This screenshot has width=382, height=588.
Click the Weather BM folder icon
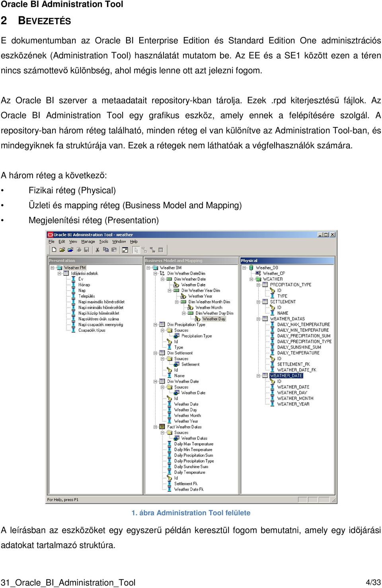tap(155, 268)
